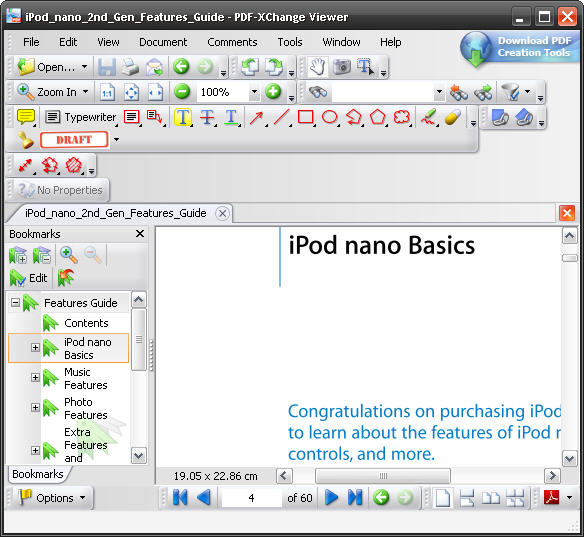The height and width of the screenshot is (537, 584).
Task: Go to the first page
Action: click(180, 498)
